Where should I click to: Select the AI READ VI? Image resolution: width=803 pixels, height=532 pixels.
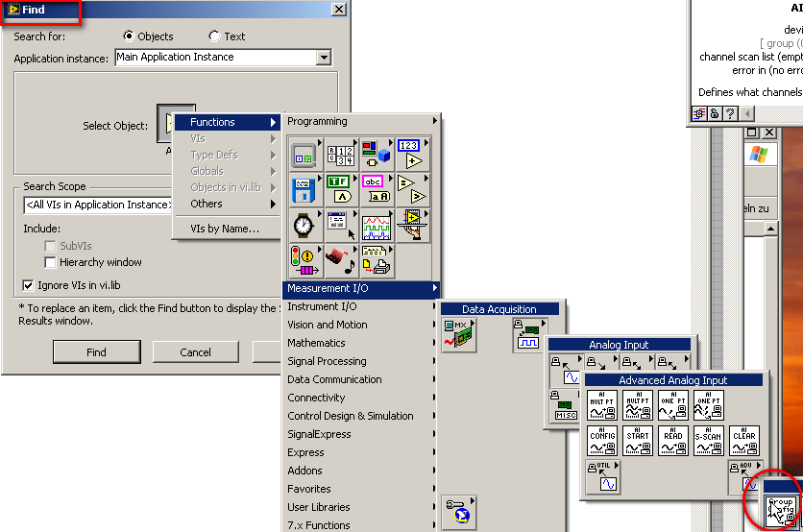673,441
